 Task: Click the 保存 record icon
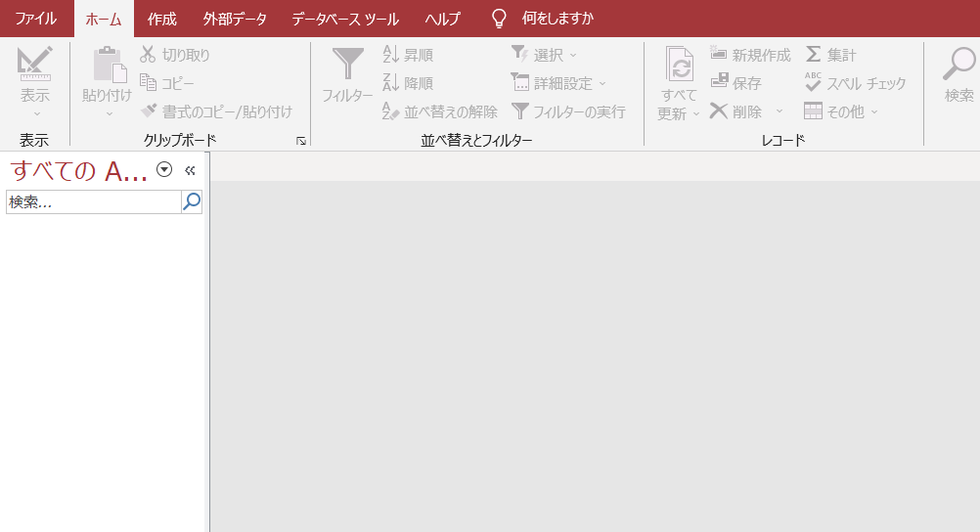click(720, 82)
